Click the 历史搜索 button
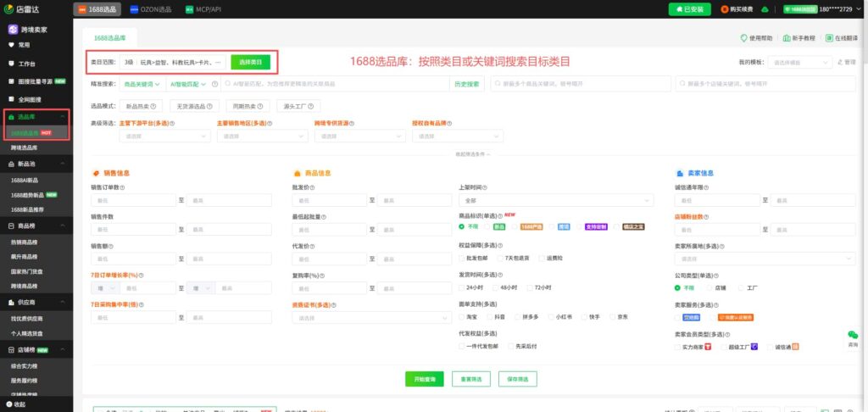This screenshot has width=868, height=412. click(466, 84)
